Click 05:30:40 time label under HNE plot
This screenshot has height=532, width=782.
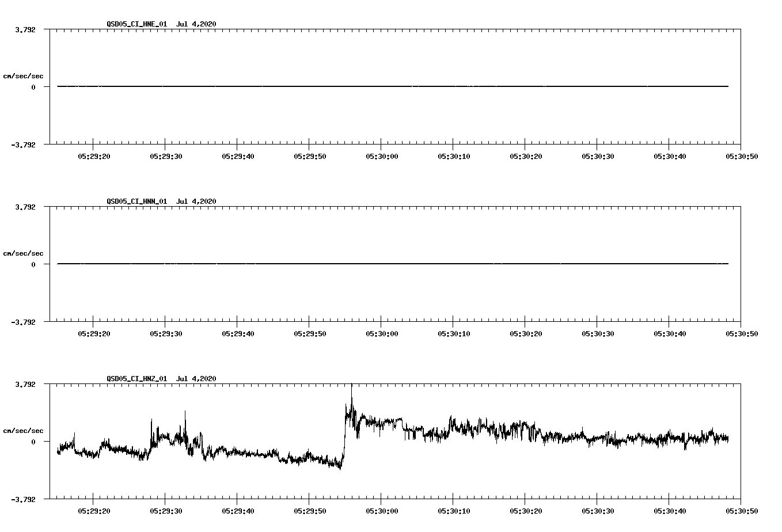(x=670, y=156)
